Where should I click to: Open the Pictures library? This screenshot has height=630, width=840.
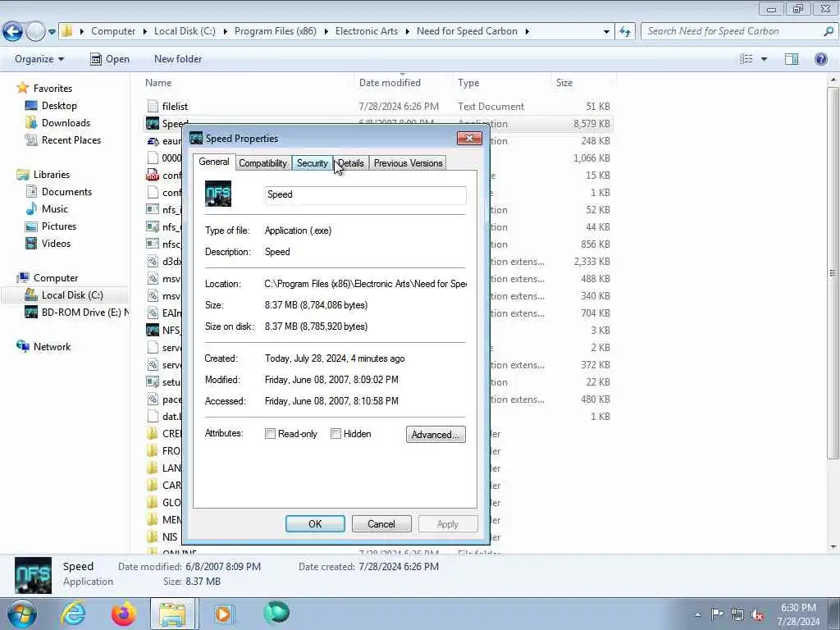coord(59,226)
